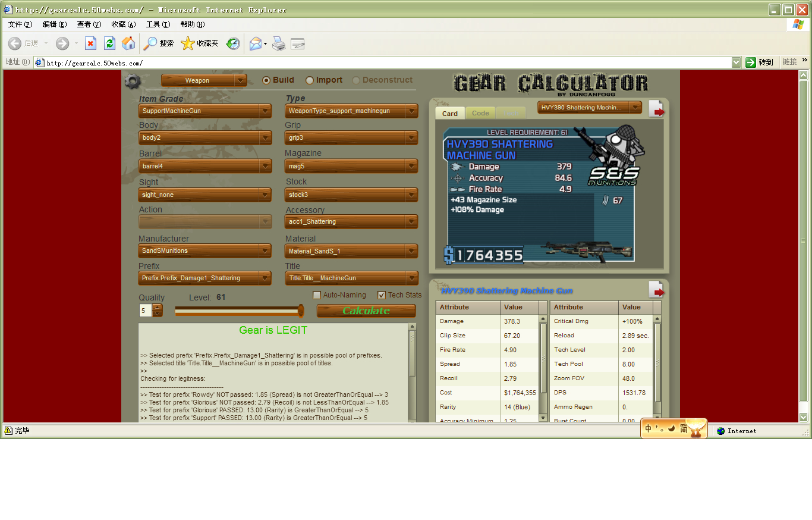
Task: Click the Internet zone globe in status bar
Action: pyautogui.click(x=721, y=431)
